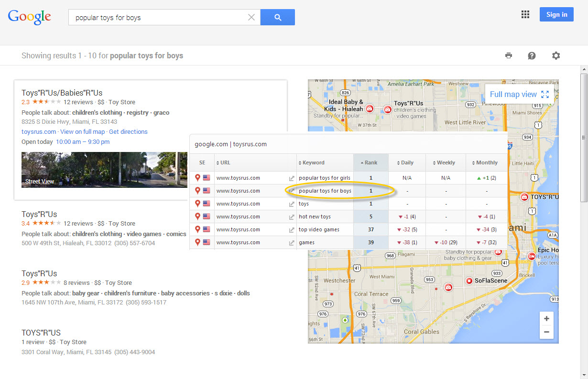The image size is (588, 379).
Task: Click the Get directions link
Action: (x=128, y=131)
